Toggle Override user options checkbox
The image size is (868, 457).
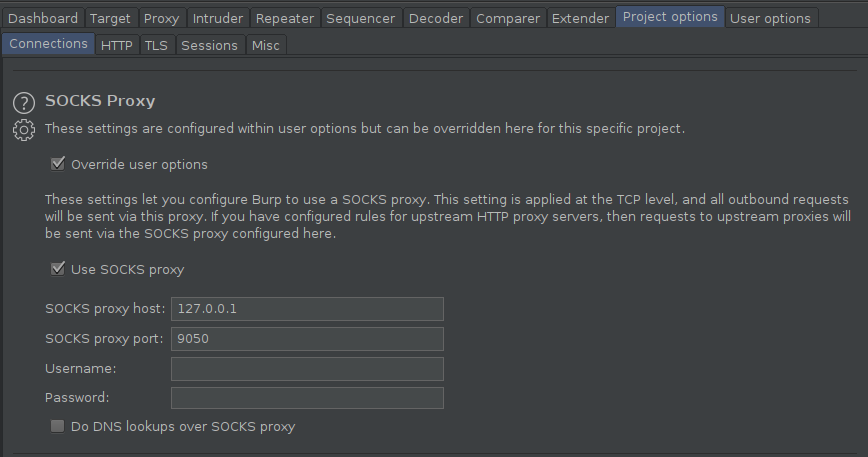point(58,164)
